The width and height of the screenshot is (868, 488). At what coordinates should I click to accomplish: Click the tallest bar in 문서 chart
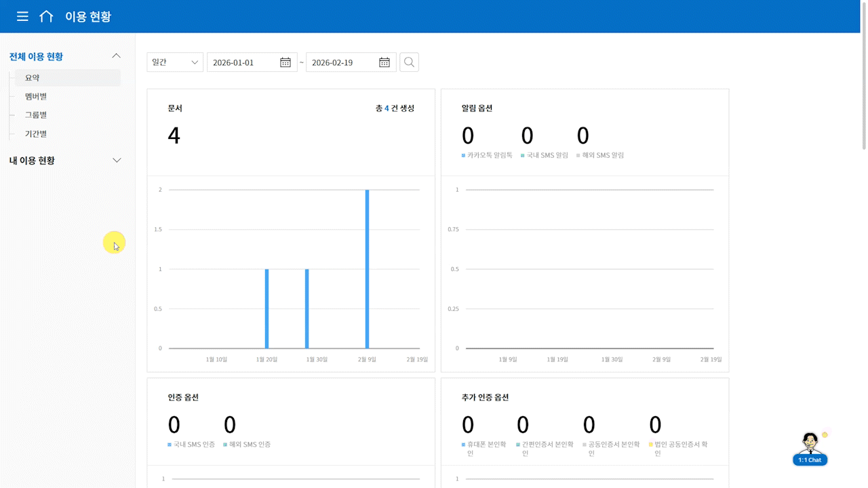click(367, 271)
